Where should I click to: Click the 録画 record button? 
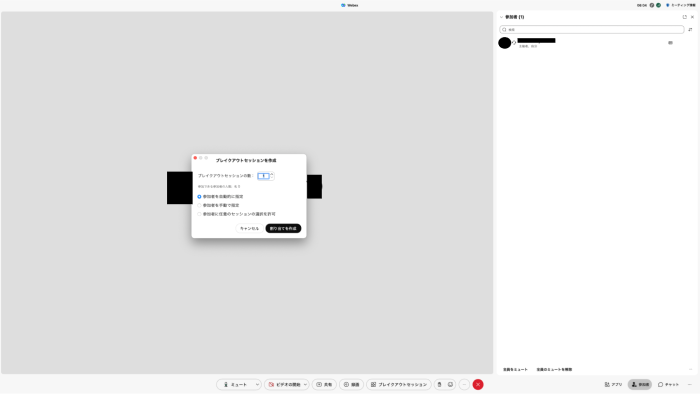[x=351, y=384]
